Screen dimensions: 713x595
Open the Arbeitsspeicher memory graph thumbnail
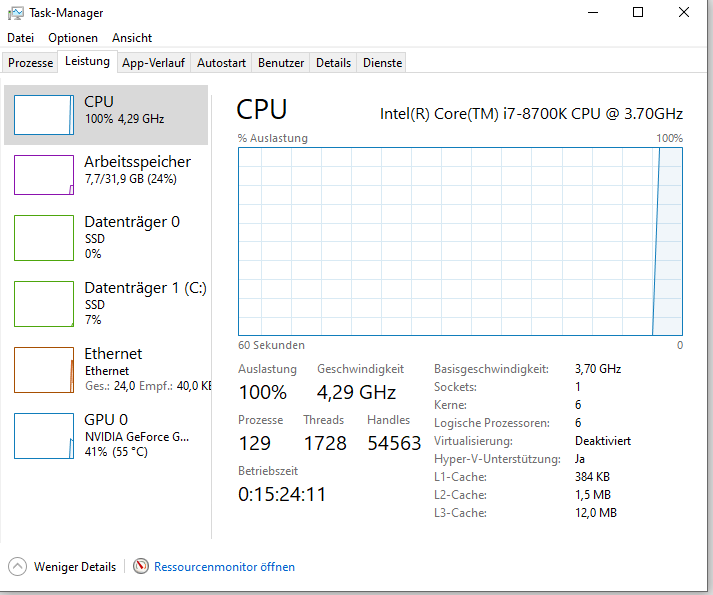click(x=44, y=175)
